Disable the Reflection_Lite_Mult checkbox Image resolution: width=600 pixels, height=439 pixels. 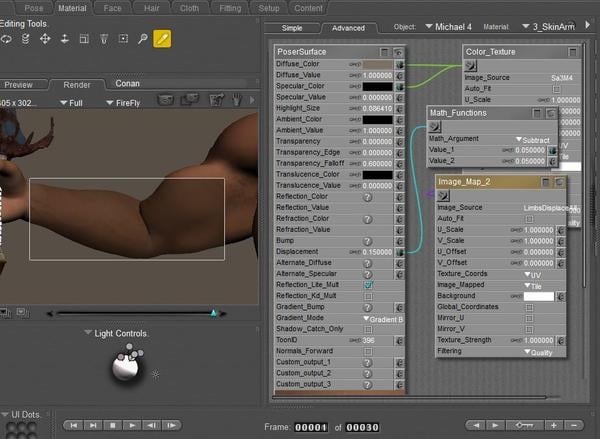tap(368, 285)
